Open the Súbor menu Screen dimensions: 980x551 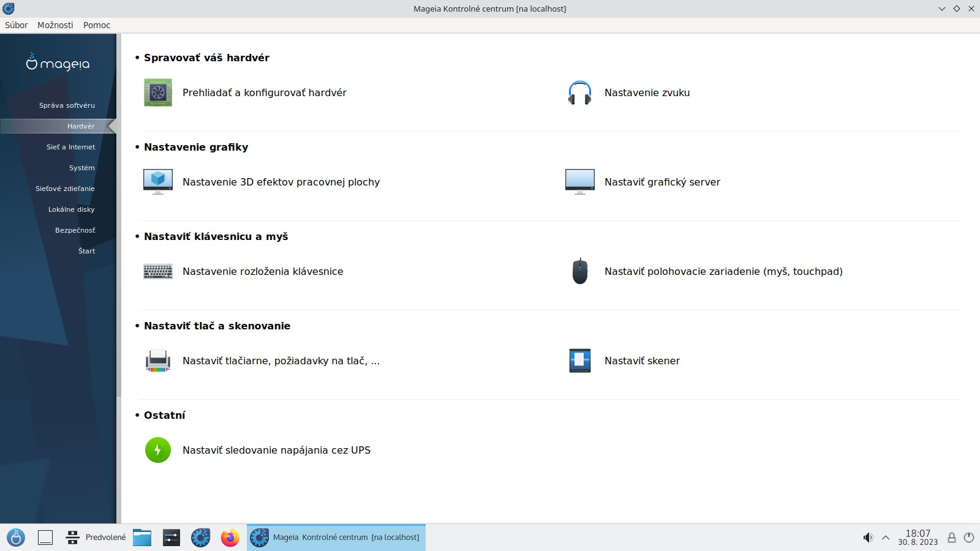click(x=17, y=25)
